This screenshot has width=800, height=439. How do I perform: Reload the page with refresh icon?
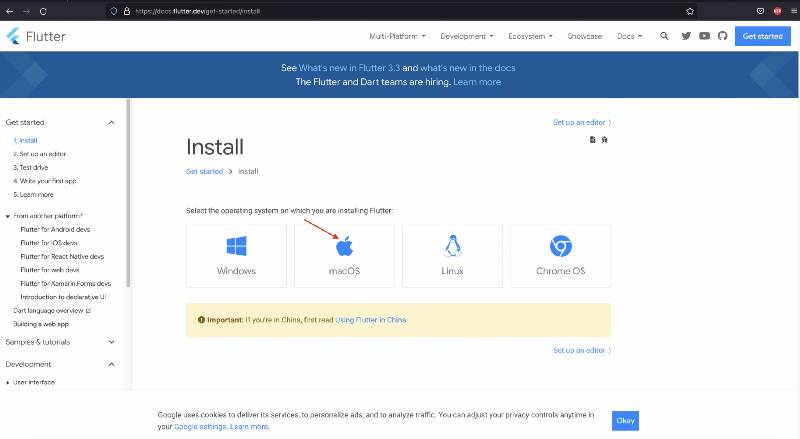click(43, 11)
